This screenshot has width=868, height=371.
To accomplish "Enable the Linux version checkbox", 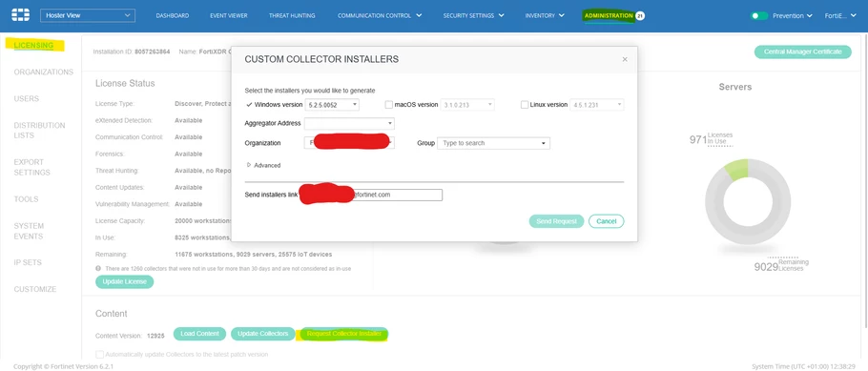I will [525, 105].
